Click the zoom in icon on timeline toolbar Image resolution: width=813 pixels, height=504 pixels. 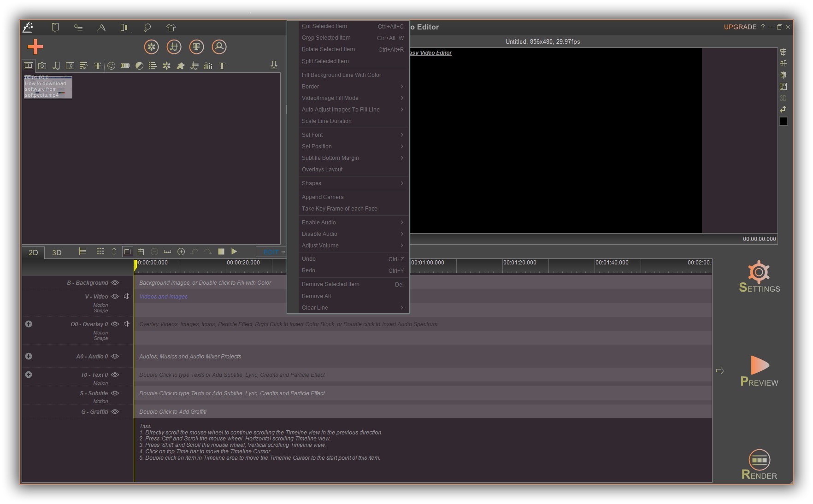(x=181, y=252)
